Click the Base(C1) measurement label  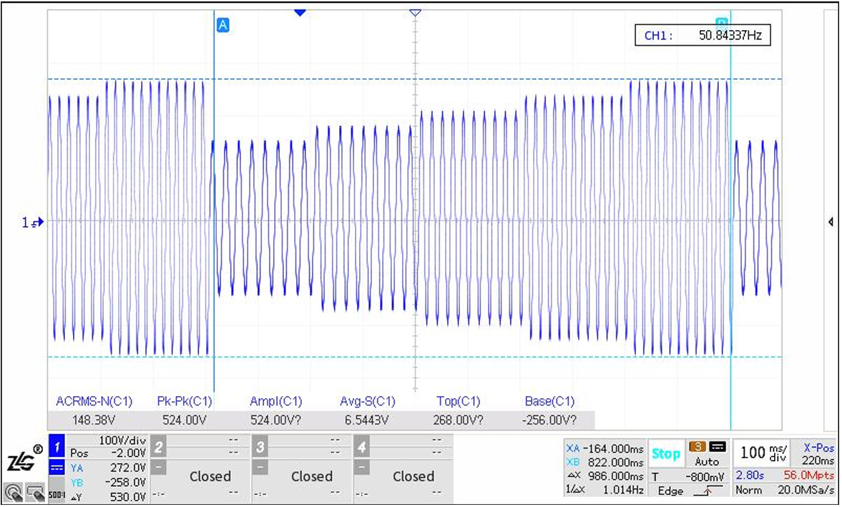point(549,401)
